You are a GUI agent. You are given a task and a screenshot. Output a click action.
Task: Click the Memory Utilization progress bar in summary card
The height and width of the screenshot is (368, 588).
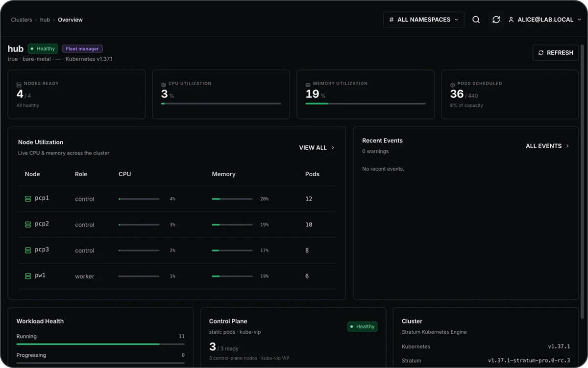[x=366, y=103]
